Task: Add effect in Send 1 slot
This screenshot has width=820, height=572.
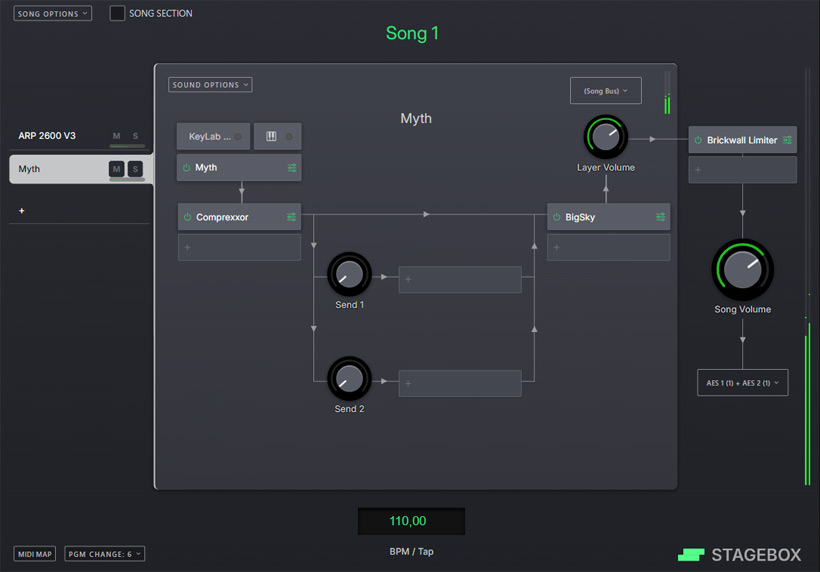Action: pyautogui.click(x=460, y=280)
